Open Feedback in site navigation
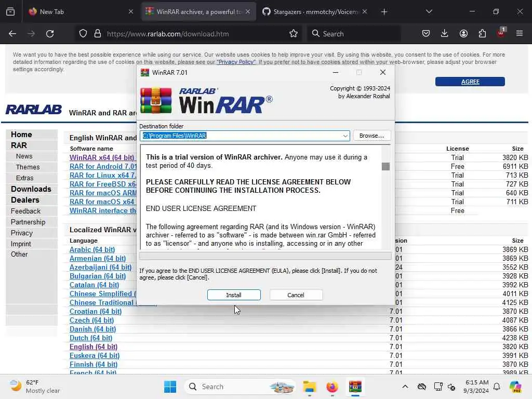The width and height of the screenshot is (532, 399). (25, 211)
